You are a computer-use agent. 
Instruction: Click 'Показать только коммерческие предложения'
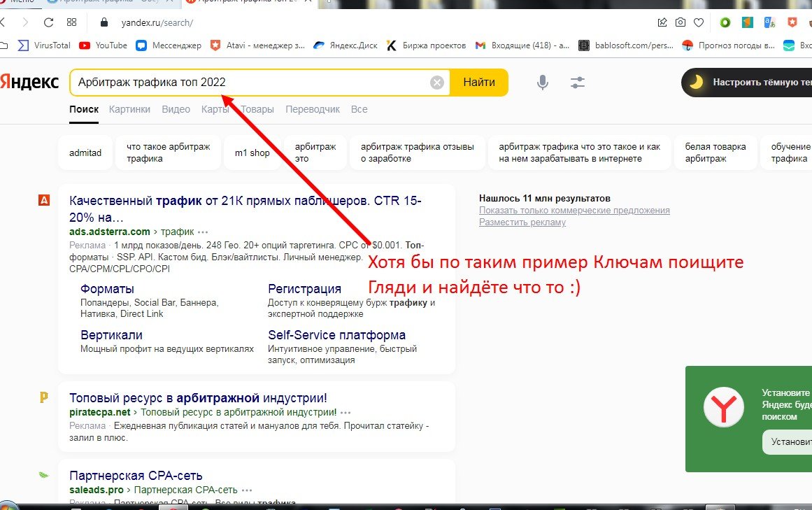[x=574, y=210]
